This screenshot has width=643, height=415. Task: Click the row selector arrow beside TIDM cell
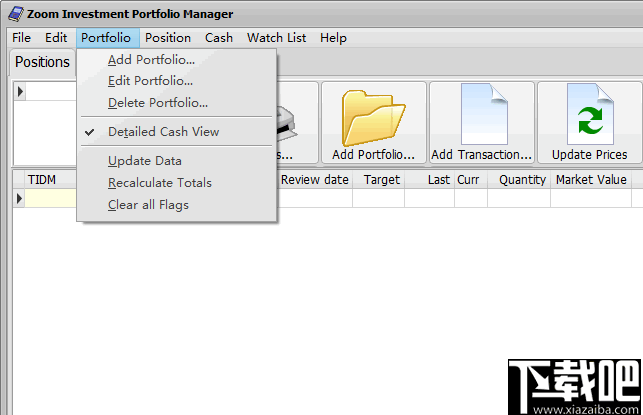19,199
